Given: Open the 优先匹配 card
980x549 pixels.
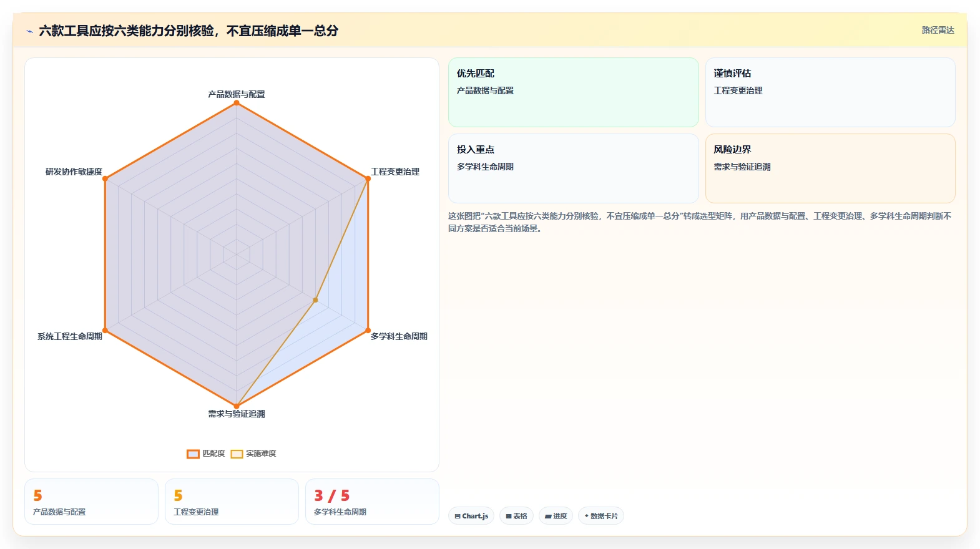Looking at the screenshot, I should coord(573,92).
